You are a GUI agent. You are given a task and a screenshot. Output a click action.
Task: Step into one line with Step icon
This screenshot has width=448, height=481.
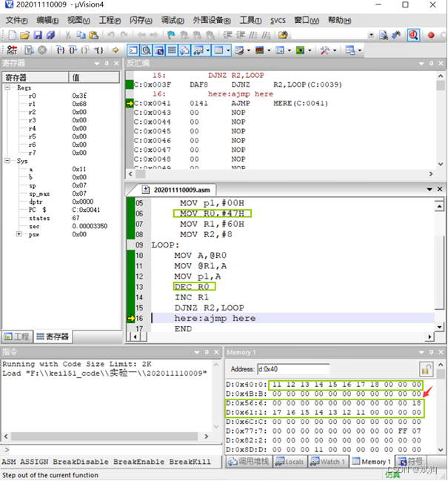tap(61, 50)
